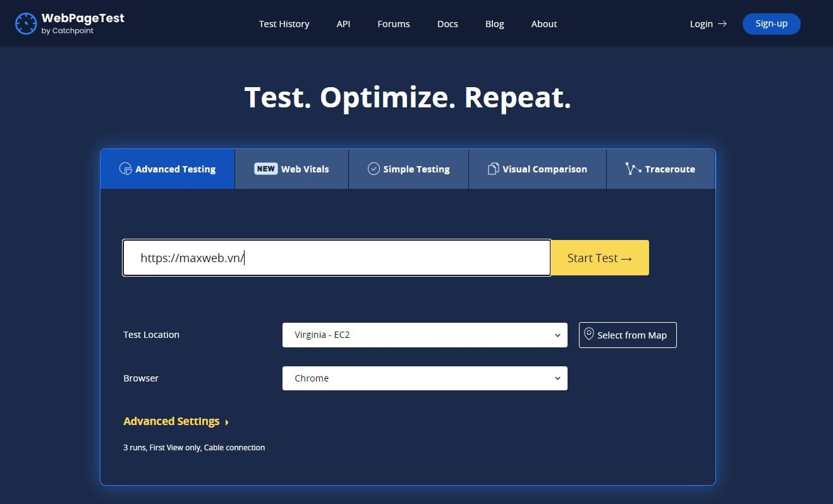Click the NEW badge on Web Vitals
The height and width of the screenshot is (504, 833).
pyautogui.click(x=266, y=169)
